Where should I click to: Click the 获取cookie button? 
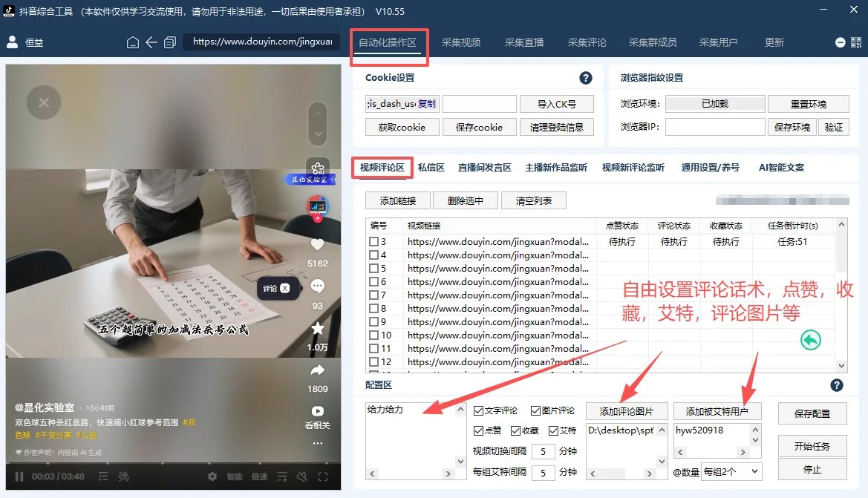coord(402,127)
